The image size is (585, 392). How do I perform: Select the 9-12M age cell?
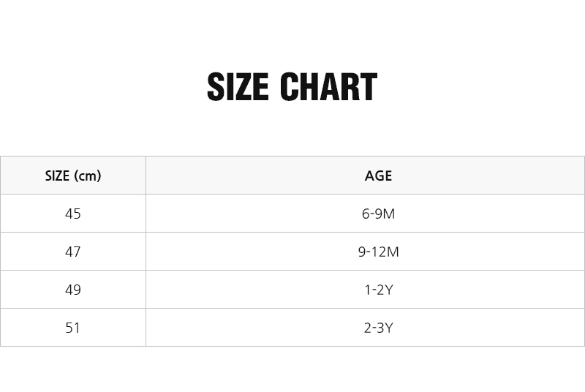point(378,252)
